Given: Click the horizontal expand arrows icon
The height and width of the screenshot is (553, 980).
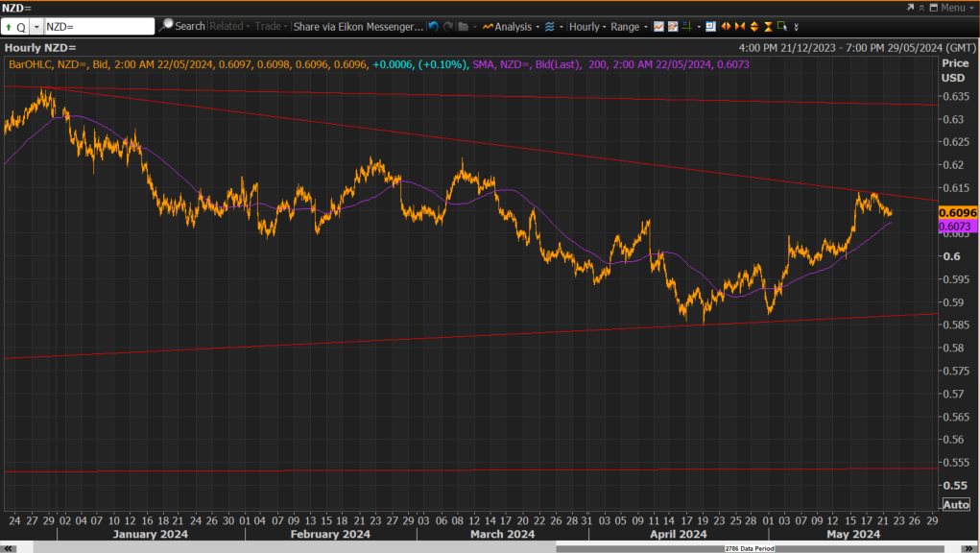Looking at the screenshot, I should click(x=726, y=26).
